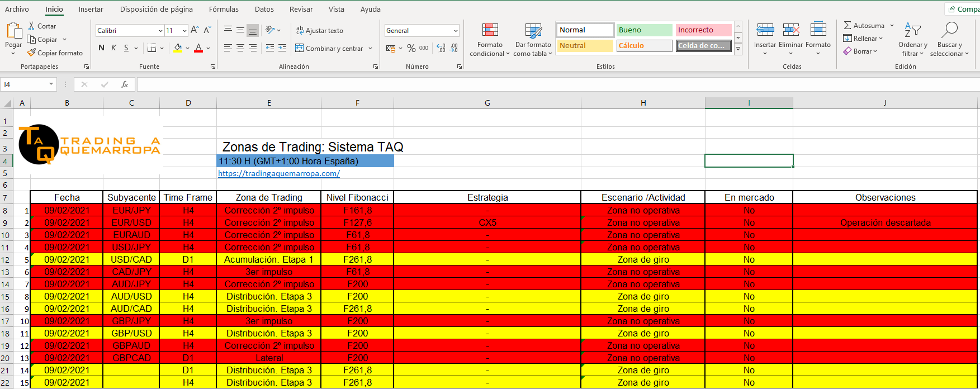Click the Cortar scissors icon
Viewport: 980px width, 389px height.
(x=32, y=26)
